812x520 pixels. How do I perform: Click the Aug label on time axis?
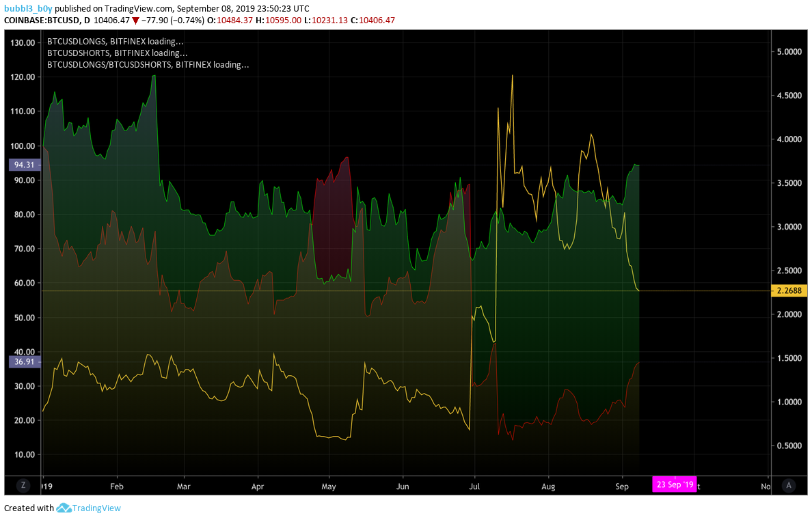pyautogui.click(x=548, y=487)
